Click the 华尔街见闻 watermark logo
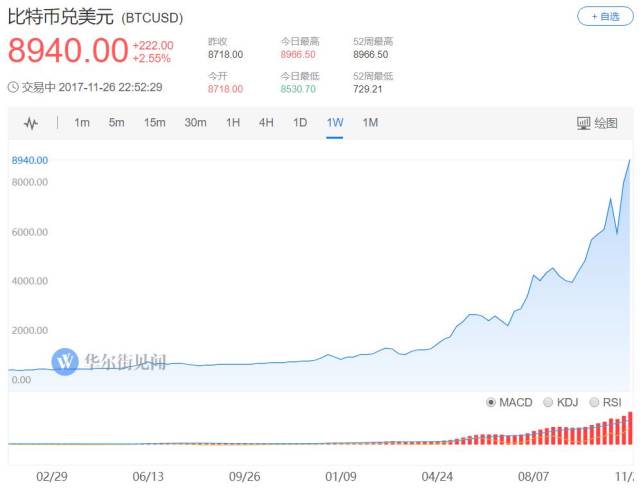Viewport: 641px width, 495px height. click(65, 361)
